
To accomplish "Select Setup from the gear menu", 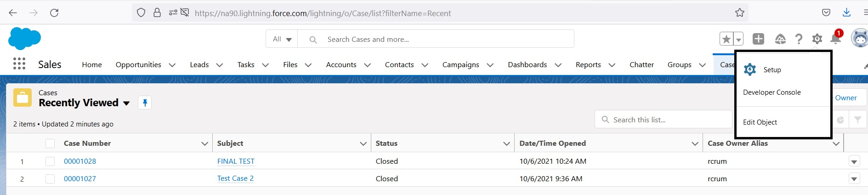I will 772,70.
